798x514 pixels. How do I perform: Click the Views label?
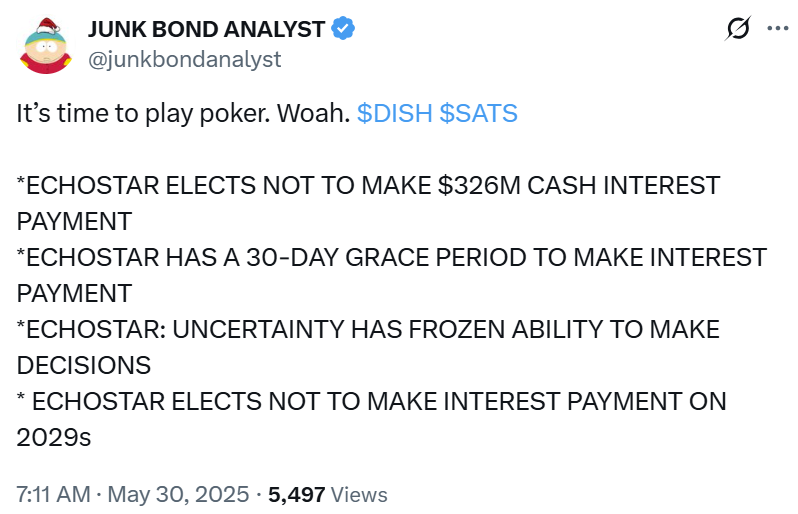tap(359, 495)
